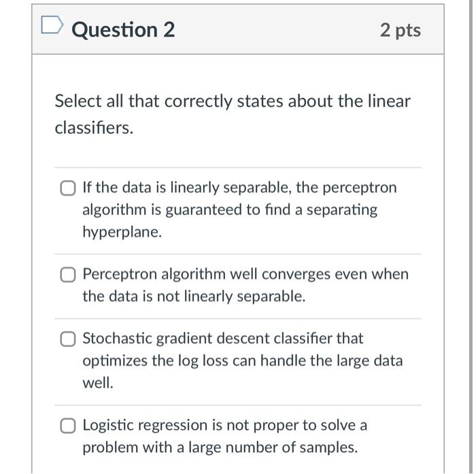Click the word 'well.' ending the third answer
Viewport: 476px width, 474px height.
pyautogui.click(x=97, y=383)
